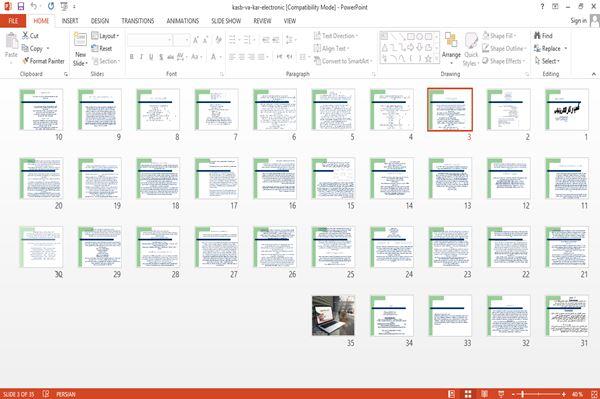Toggle text Shadow formatting
The image size is (600, 399).
(161, 57)
